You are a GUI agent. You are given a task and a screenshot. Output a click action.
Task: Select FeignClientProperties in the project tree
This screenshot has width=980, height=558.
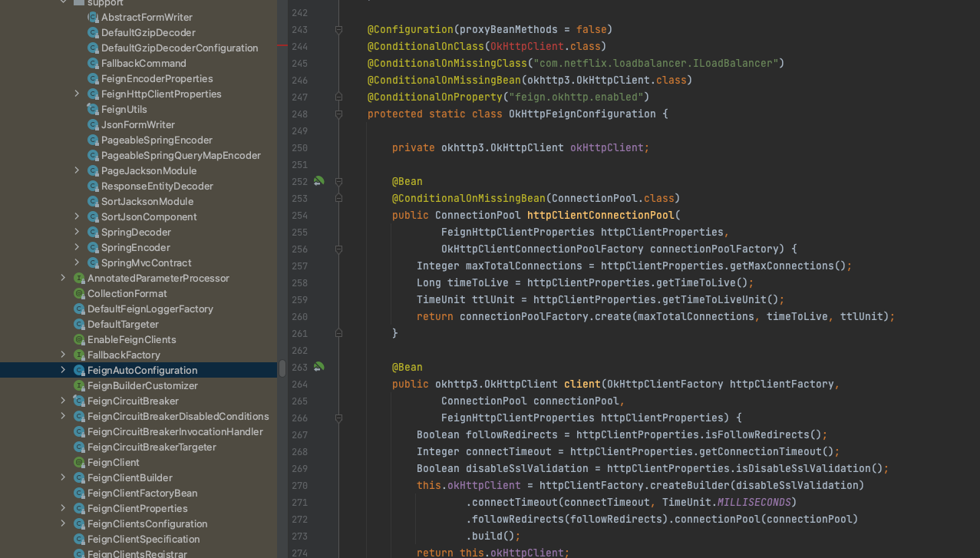click(x=138, y=508)
